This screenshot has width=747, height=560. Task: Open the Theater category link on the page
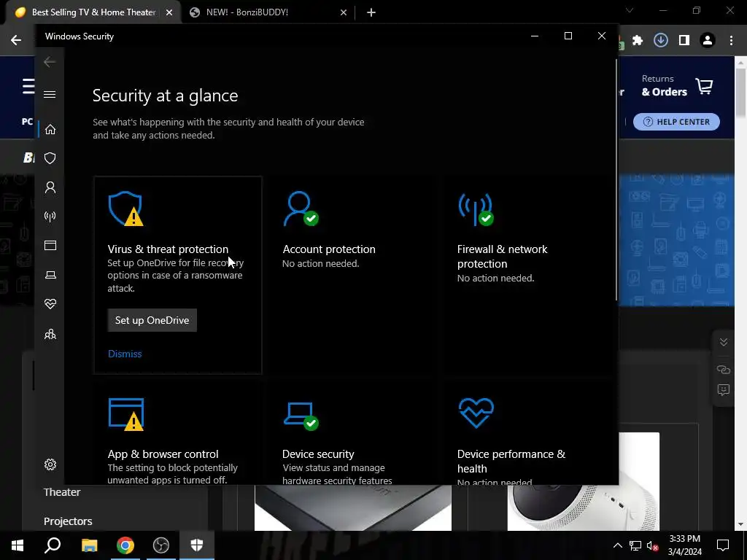[x=62, y=492]
